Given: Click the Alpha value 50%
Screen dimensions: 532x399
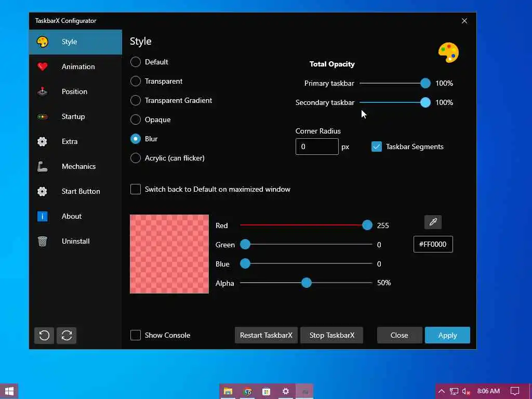Looking at the screenshot, I should tap(384, 283).
